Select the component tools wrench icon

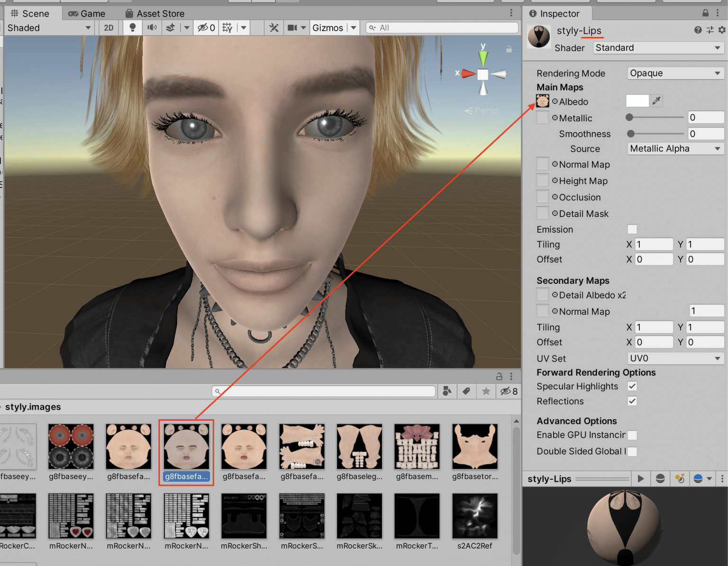pos(273,27)
